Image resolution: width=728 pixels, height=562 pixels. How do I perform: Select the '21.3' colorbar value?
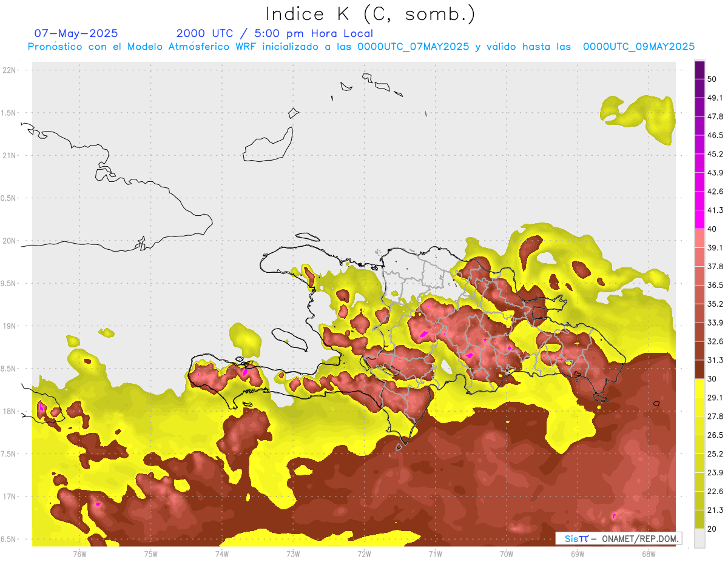point(715,510)
